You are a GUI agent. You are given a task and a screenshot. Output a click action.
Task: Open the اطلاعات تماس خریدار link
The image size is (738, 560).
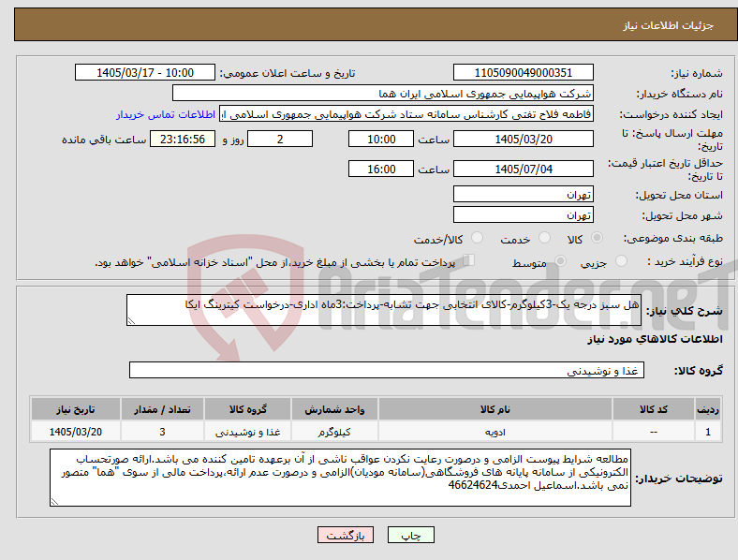click(166, 114)
